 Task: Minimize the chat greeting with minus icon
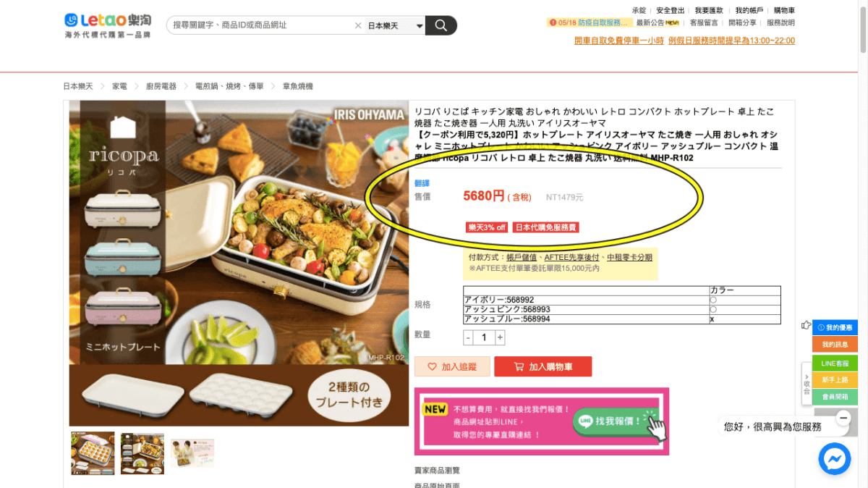pyautogui.click(x=843, y=418)
